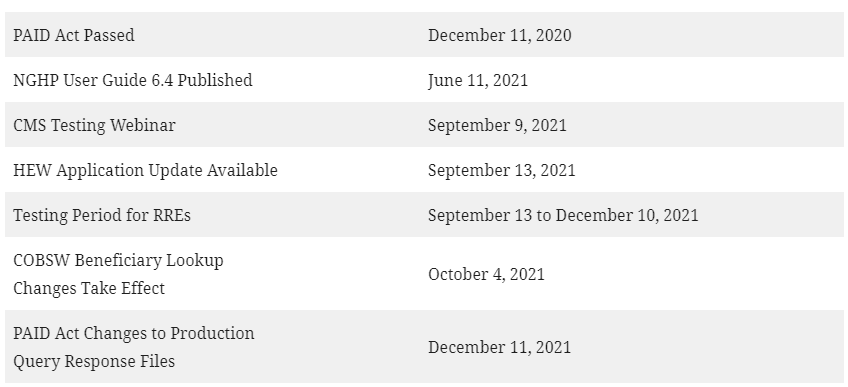848x387 pixels.
Task: Click NGHP User Guide 6.4 Published
Action: [x=132, y=80]
